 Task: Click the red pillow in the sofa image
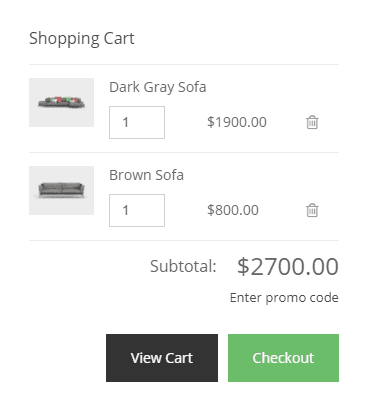(x=58, y=99)
